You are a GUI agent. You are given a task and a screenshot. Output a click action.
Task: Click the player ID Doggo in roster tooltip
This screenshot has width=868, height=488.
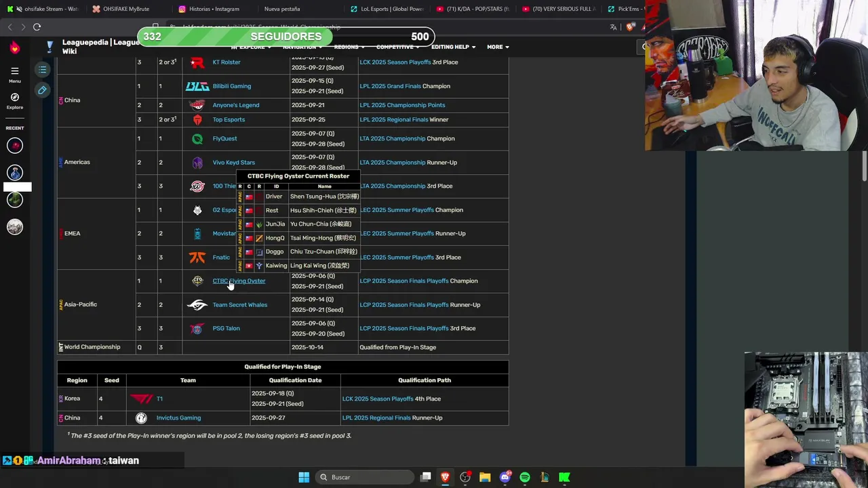point(275,251)
